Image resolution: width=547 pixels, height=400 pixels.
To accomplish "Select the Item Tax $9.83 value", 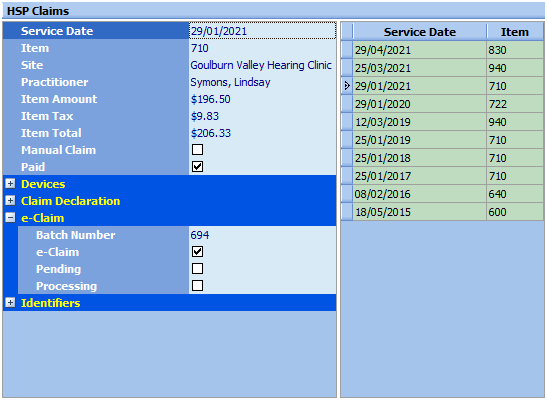I will tap(262, 116).
